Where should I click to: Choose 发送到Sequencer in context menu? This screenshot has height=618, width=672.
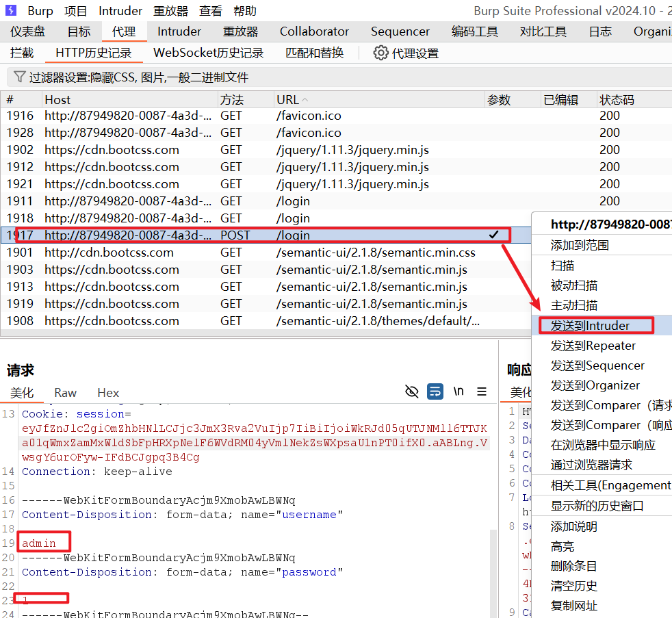pos(602,365)
